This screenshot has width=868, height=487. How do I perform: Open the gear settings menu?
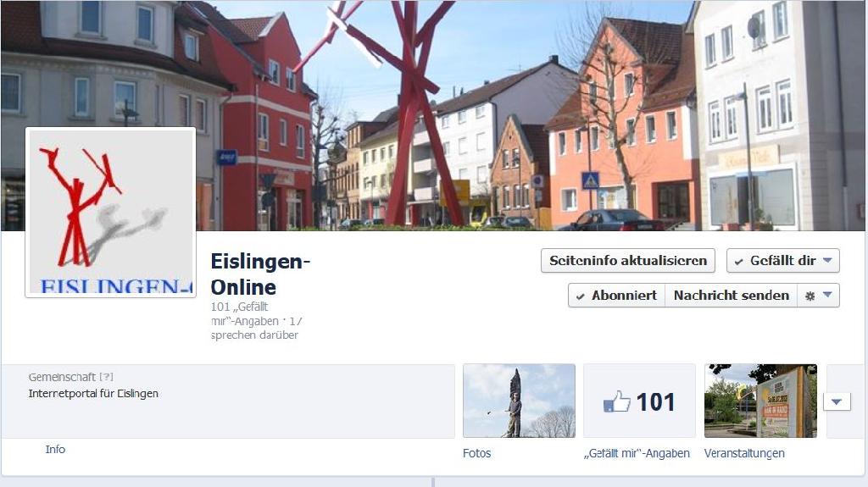click(819, 296)
